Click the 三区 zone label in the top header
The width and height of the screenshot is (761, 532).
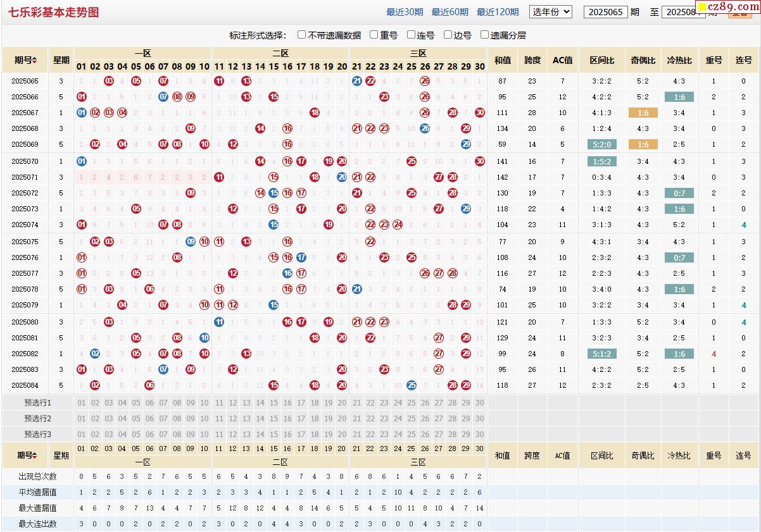(x=418, y=54)
